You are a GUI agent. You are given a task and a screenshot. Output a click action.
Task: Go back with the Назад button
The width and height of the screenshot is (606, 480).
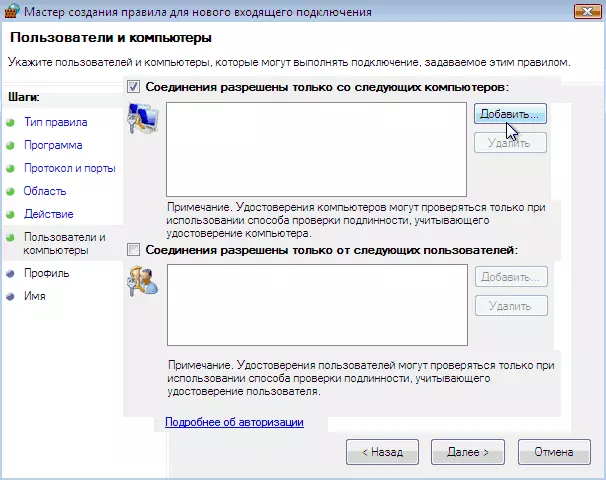pos(382,452)
